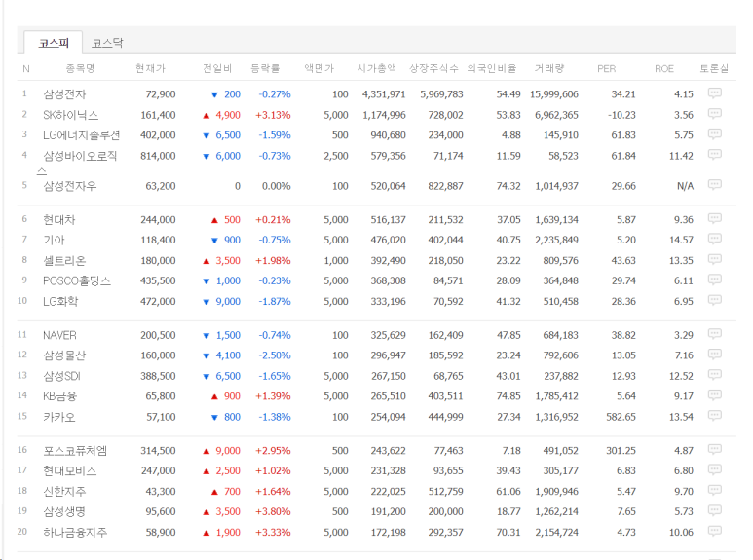Open 현대모비스 discussion room icon
This screenshot has height=560, width=753.
coord(715,469)
